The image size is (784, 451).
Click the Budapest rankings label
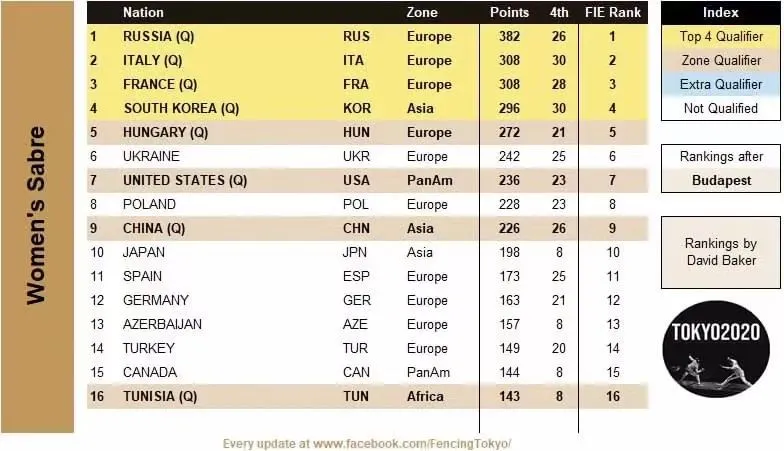tap(720, 180)
